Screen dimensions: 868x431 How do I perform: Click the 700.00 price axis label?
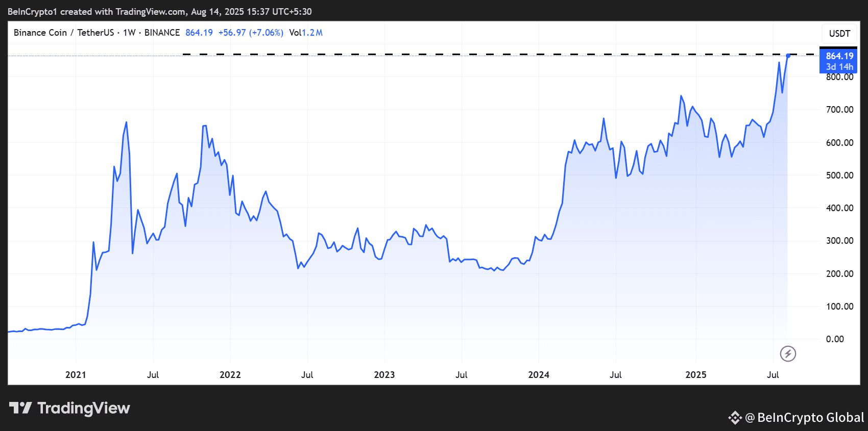(839, 110)
